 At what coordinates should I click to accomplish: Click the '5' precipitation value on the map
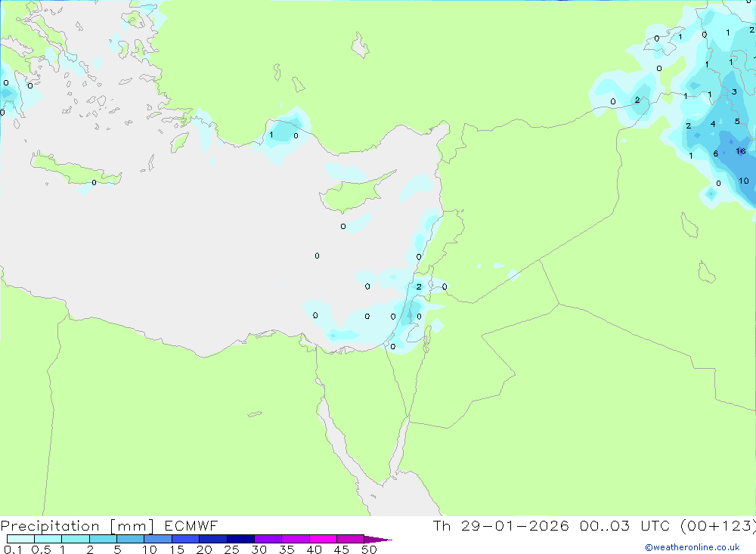pos(736,122)
